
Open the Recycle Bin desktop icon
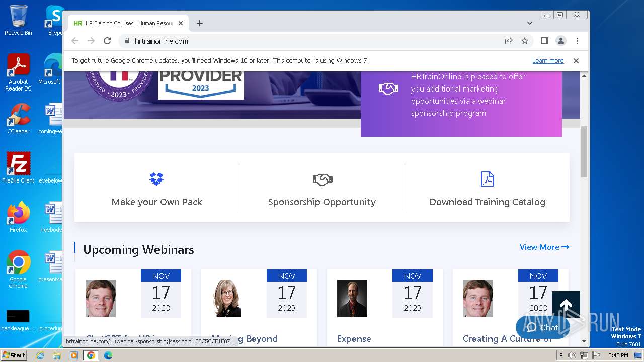[x=18, y=20]
